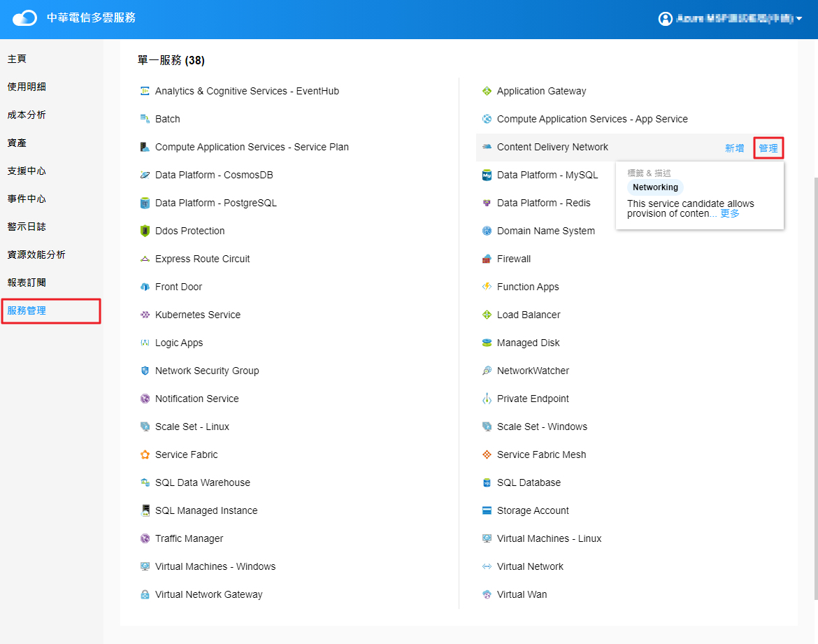Select Scale Set - Linux

(192, 427)
